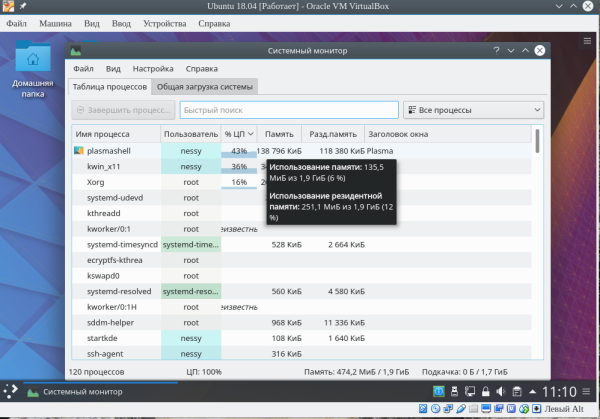600x419 pixels.
Task: Open the clipboard tray icon
Action: (517, 391)
